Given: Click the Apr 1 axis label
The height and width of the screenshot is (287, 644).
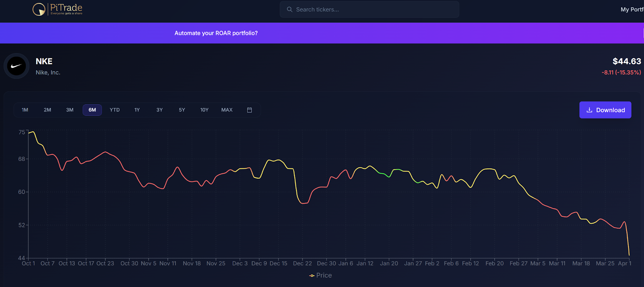Looking at the screenshot, I should (x=625, y=263).
